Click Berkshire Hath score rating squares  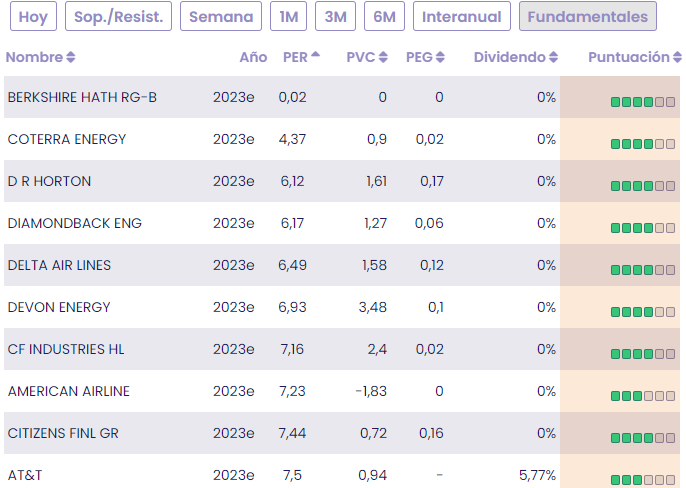643,101
